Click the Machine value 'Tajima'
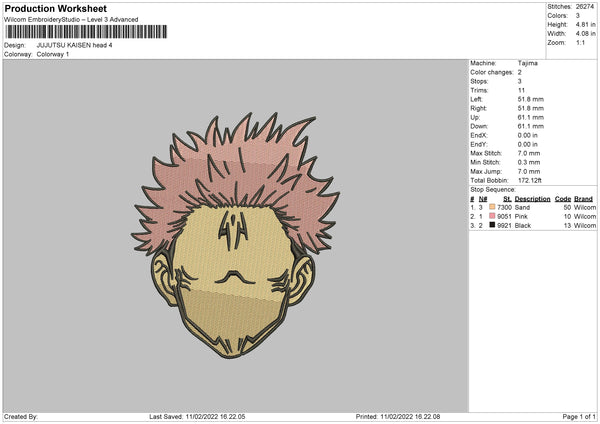This screenshot has width=600, height=424. coord(528,63)
